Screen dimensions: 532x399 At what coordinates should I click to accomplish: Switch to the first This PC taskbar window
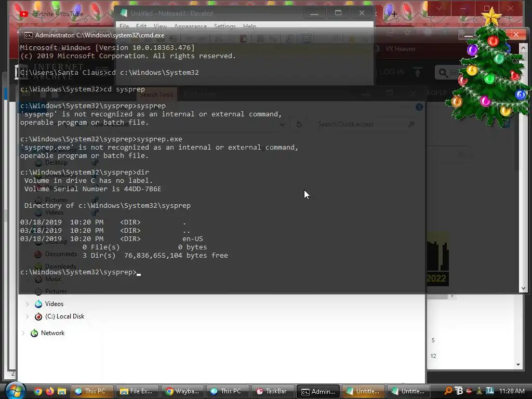[x=91, y=391]
